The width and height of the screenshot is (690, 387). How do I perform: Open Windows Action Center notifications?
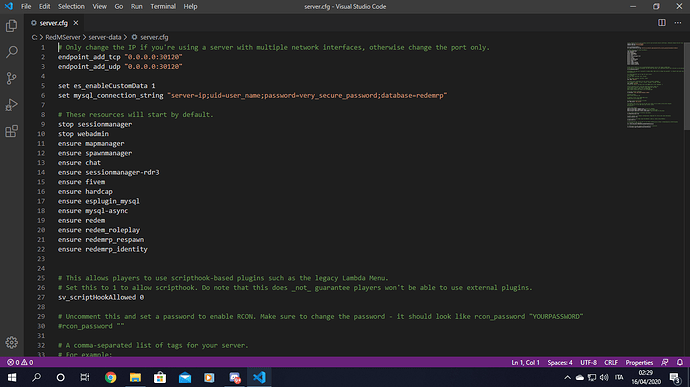point(674,377)
